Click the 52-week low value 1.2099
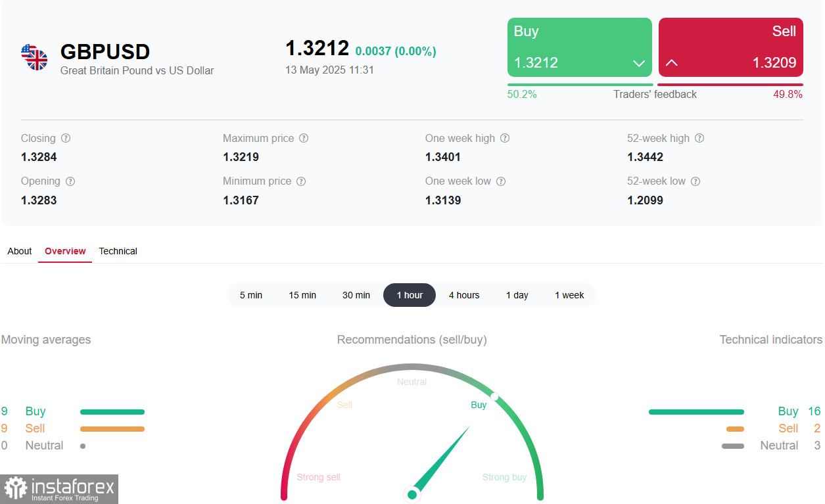 pyautogui.click(x=645, y=200)
